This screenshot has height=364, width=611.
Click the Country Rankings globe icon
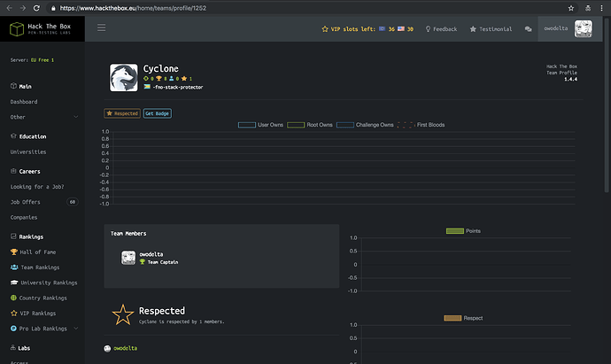click(13, 298)
